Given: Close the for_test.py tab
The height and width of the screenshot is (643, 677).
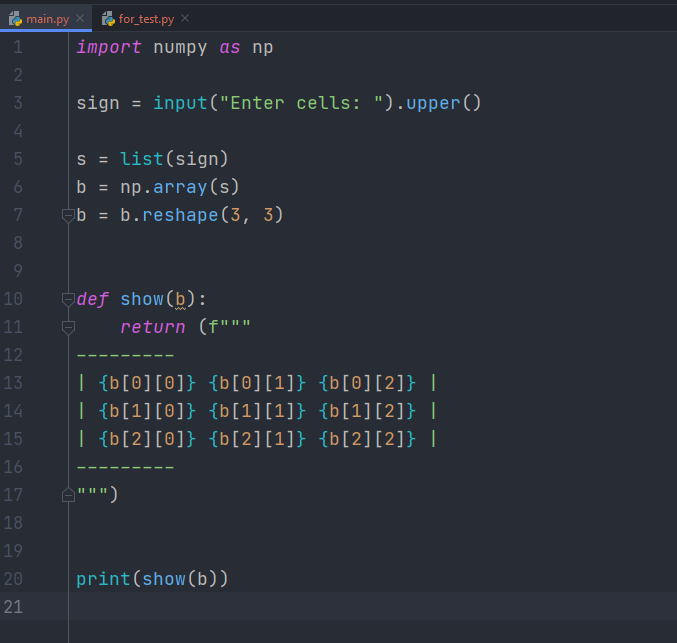Looking at the screenshot, I should click(x=185, y=18).
